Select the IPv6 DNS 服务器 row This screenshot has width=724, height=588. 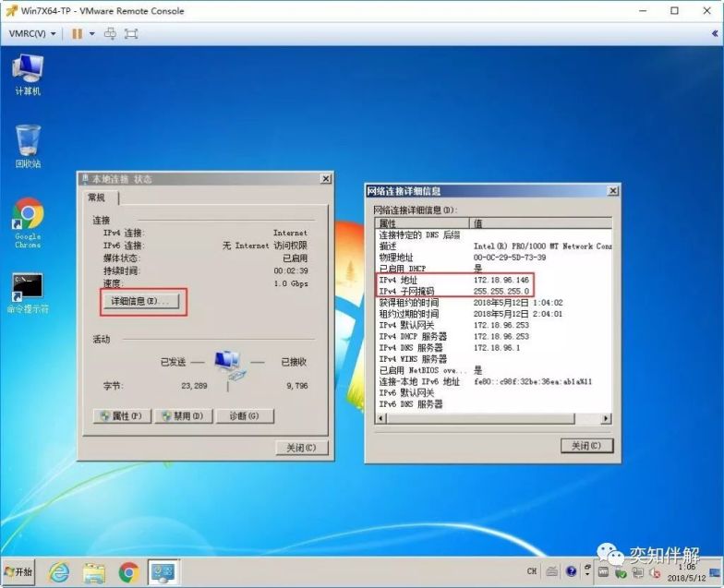pyautogui.click(x=494, y=404)
